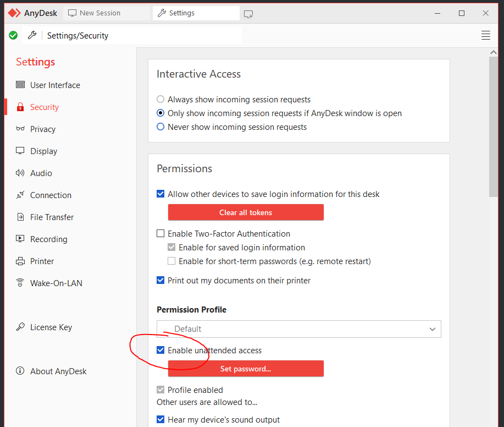The width and height of the screenshot is (504, 427).
Task: Click the Clear all tokens button
Action: tap(246, 212)
